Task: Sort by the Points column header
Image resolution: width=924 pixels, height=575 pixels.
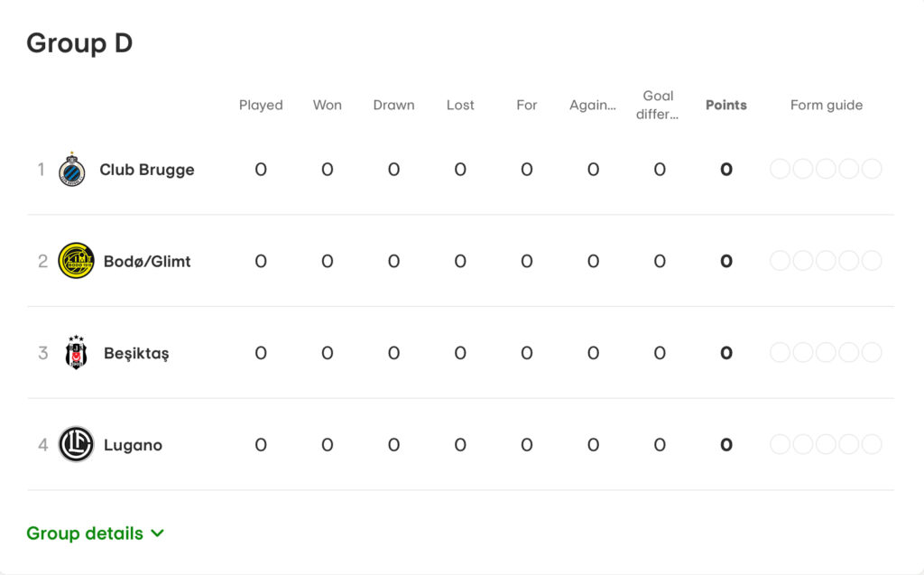Action: pos(726,105)
